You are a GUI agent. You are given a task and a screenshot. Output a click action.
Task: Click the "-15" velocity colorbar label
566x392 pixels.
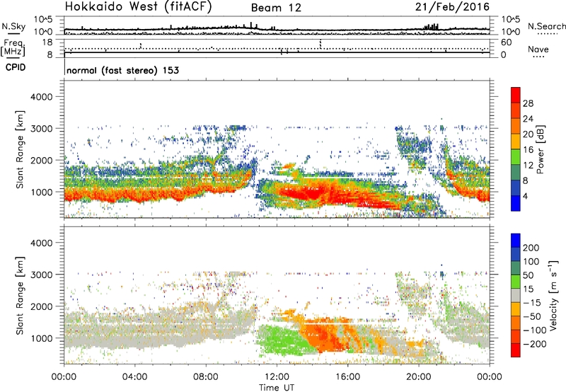pyautogui.click(x=531, y=303)
